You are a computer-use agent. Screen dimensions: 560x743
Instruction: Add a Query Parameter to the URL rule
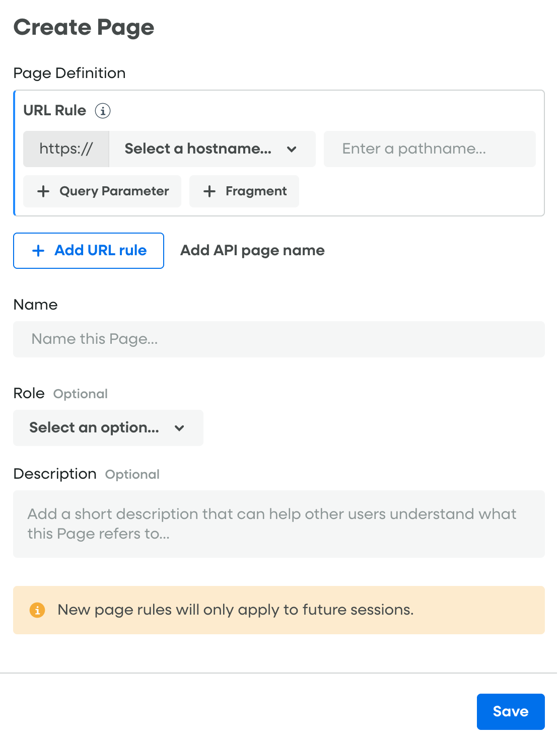click(114, 191)
